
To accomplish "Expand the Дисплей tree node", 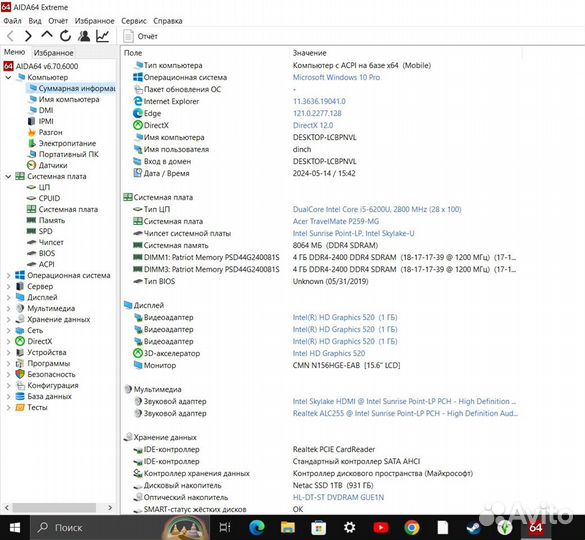I will click(x=8, y=297).
